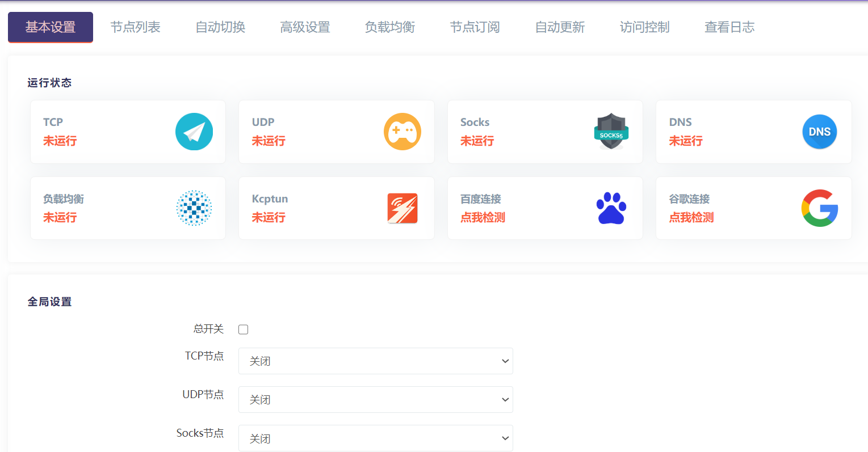Open the TCP节点 dropdown
This screenshot has width=868, height=452.
coord(375,361)
